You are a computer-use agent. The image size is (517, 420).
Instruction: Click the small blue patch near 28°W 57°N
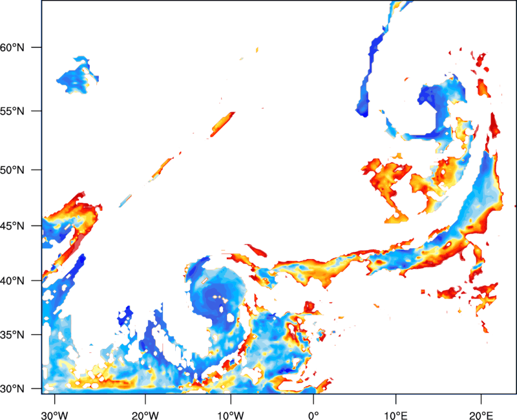78,75
